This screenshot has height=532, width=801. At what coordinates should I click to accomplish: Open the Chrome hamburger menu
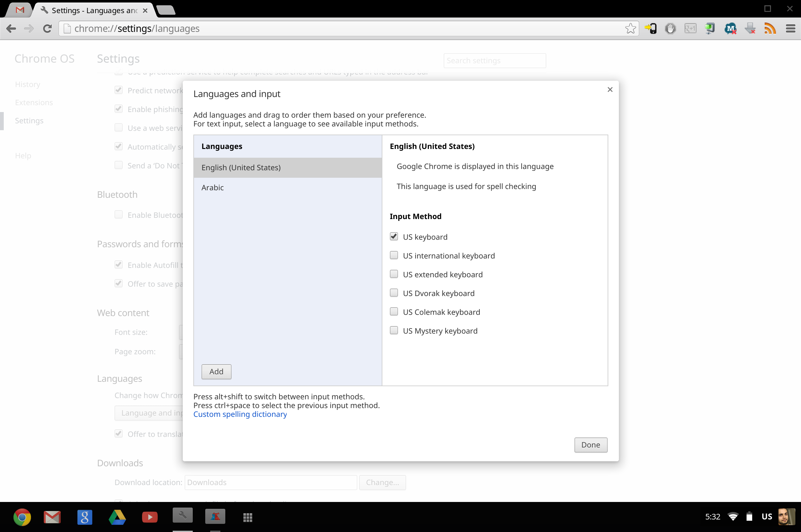tap(790, 29)
